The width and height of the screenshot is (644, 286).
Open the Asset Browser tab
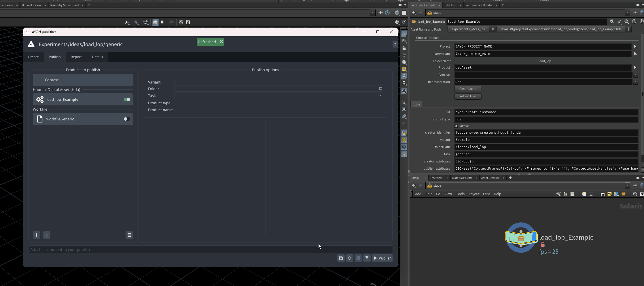pos(490,178)
